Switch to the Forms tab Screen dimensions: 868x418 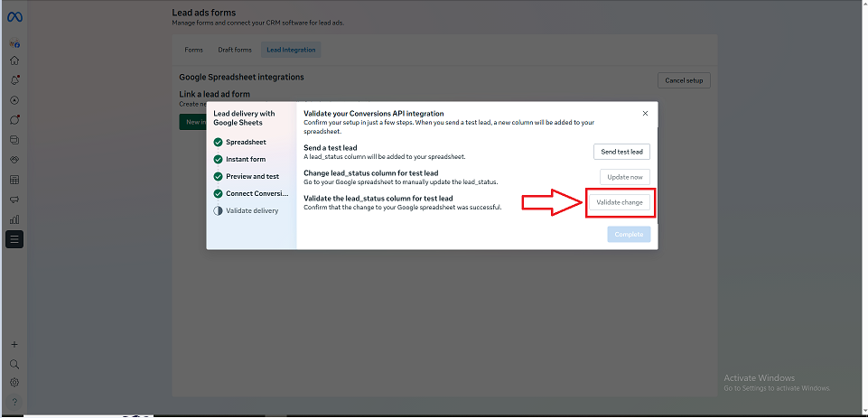(193, 50)
